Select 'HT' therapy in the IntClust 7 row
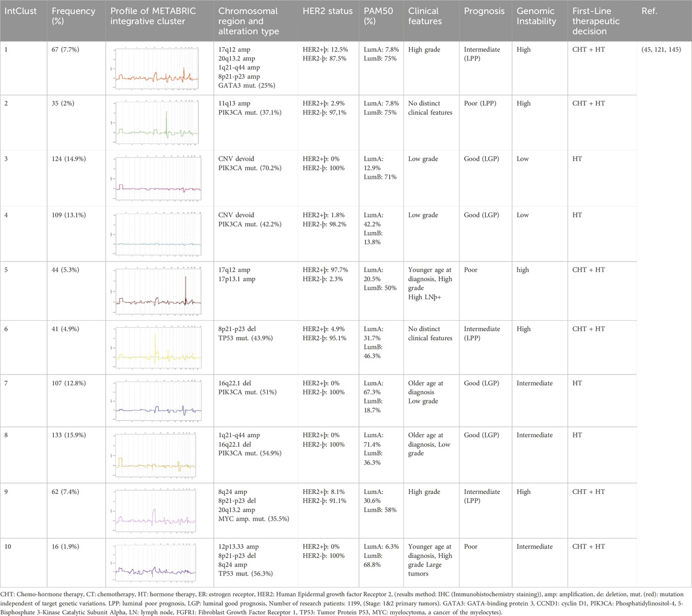The image size is (692, 616). point(577,383)
